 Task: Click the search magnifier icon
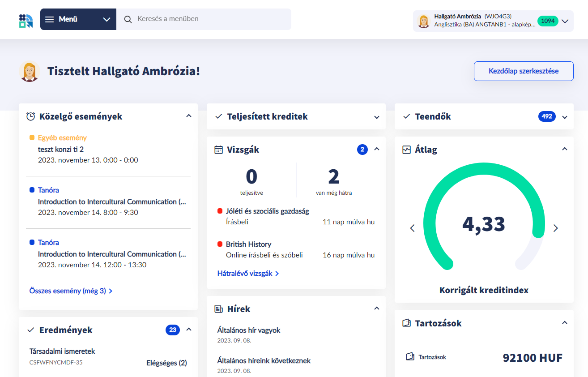128,19
